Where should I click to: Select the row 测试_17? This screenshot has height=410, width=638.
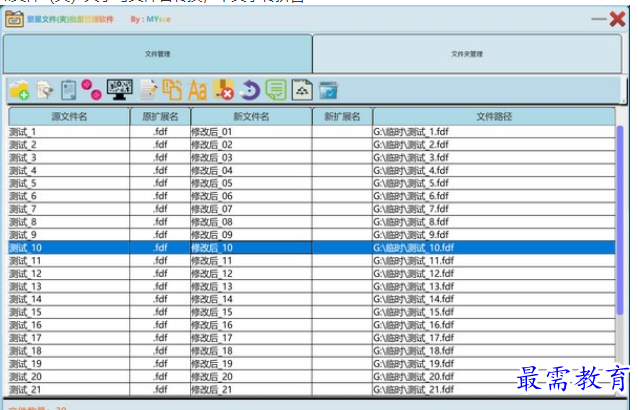pos(312,338)
